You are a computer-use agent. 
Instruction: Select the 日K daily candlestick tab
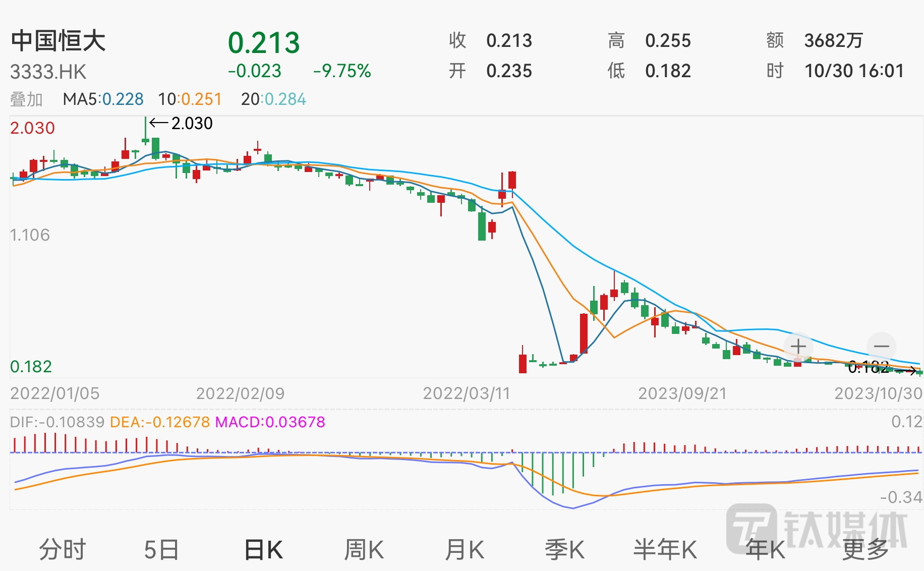[x=263, y=549]
